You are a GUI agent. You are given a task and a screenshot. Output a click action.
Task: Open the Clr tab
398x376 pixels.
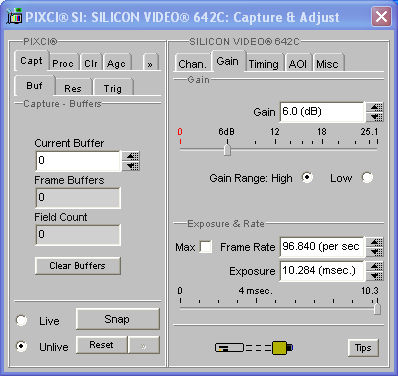tap(91, 63)
